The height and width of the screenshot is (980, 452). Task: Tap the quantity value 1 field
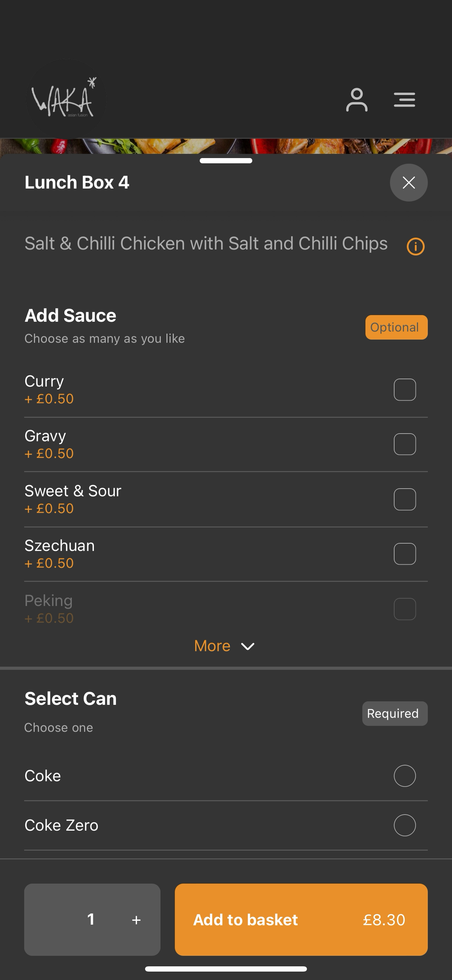[91, 919]
